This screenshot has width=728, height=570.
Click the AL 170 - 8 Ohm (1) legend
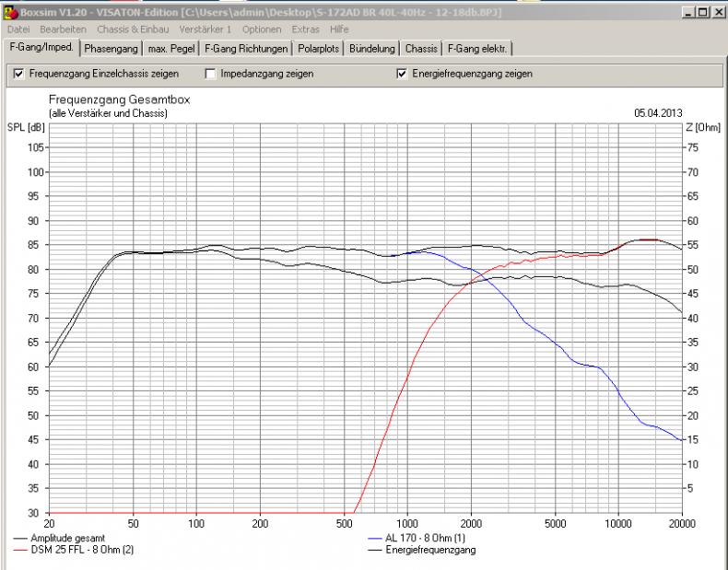point(417,538)
